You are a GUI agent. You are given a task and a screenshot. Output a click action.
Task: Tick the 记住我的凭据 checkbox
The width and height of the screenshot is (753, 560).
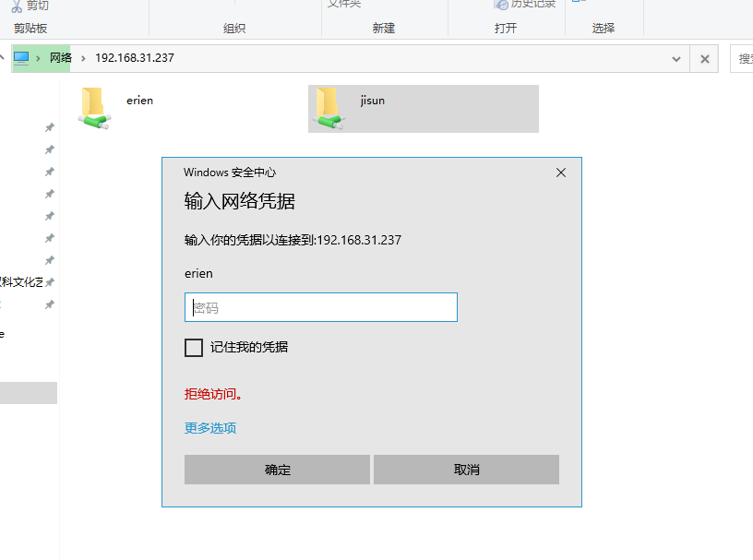194,347
